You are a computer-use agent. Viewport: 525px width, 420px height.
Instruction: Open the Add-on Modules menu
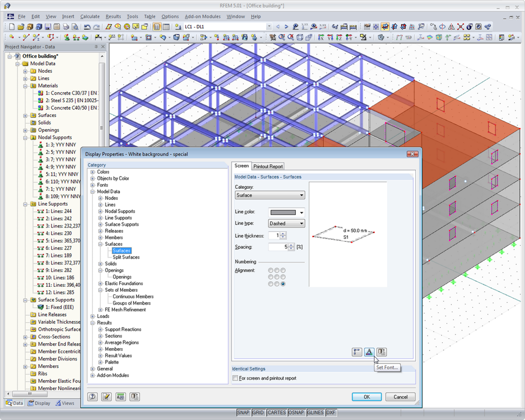click(202, 17)
